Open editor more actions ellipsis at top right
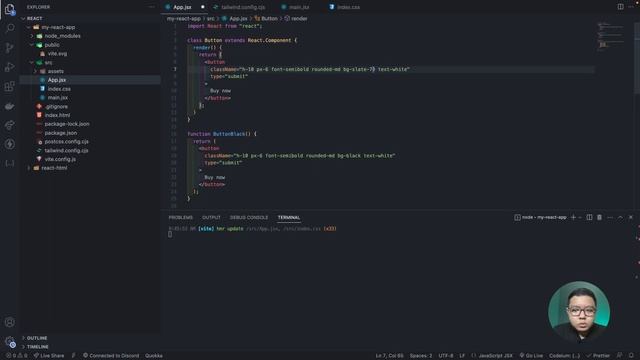 point(631,7)
